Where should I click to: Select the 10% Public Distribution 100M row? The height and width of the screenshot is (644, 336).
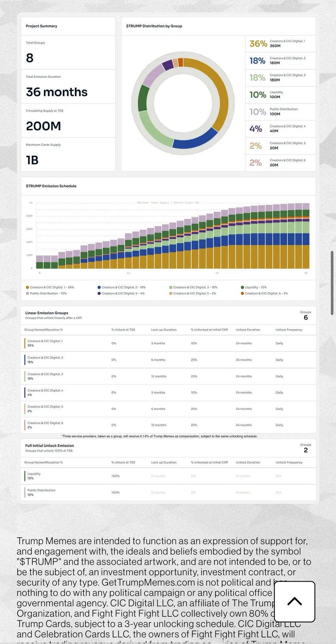(x=280, y=112)
